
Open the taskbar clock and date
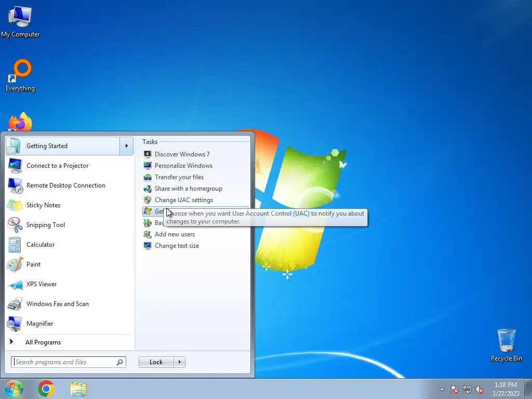click(x=506, y=389)
